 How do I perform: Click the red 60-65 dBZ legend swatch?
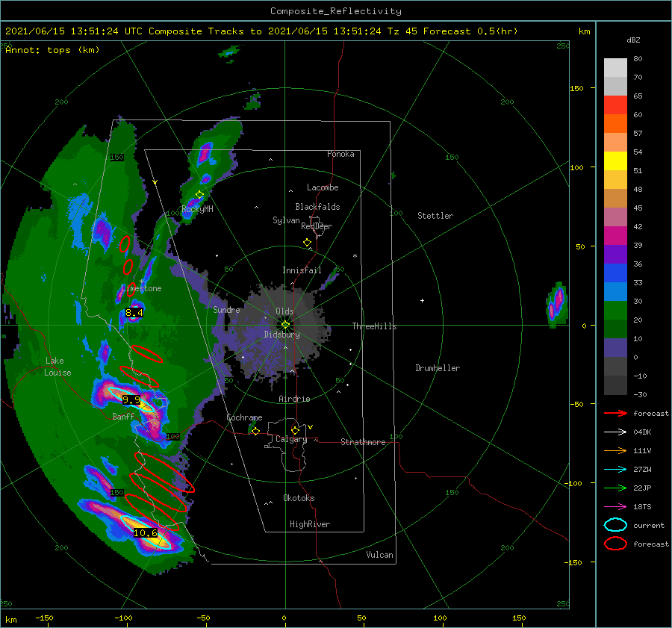coord(615,105)
